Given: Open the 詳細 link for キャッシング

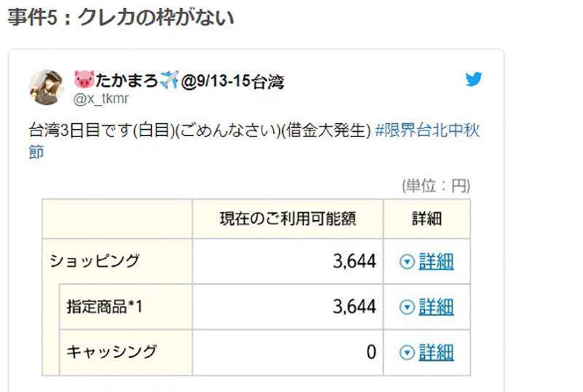Looking at the screenshot, I should click(436, 353).
